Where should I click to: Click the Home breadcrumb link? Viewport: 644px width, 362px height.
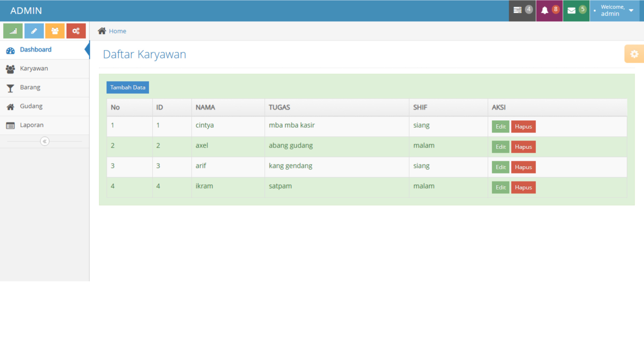pyautogui.click(x=117, y=31)
